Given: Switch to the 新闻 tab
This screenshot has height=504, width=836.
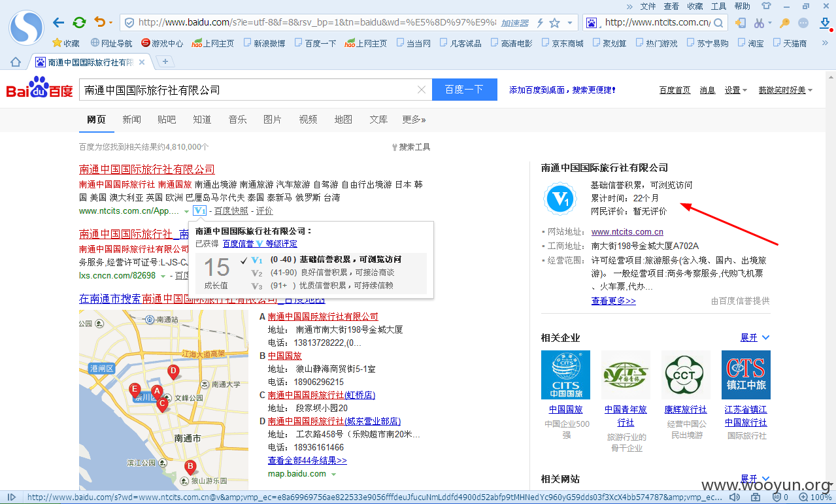Looking at the screenshot, I should point(131,120).
